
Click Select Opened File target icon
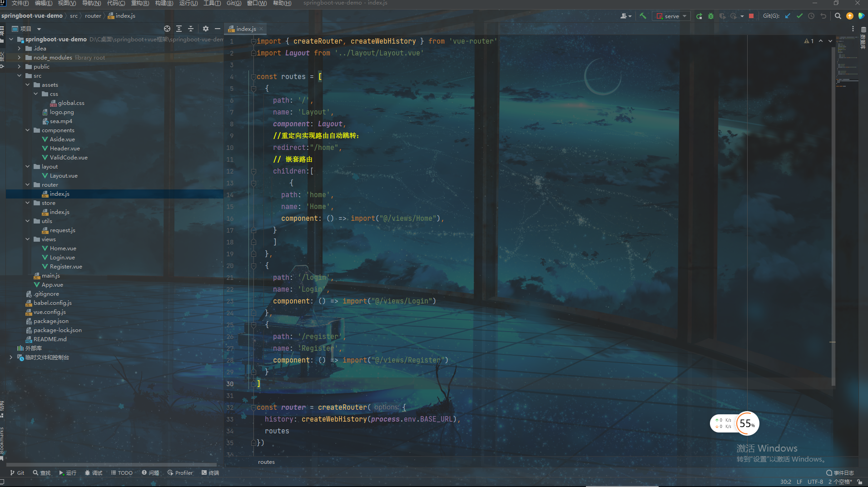point(167,29)
